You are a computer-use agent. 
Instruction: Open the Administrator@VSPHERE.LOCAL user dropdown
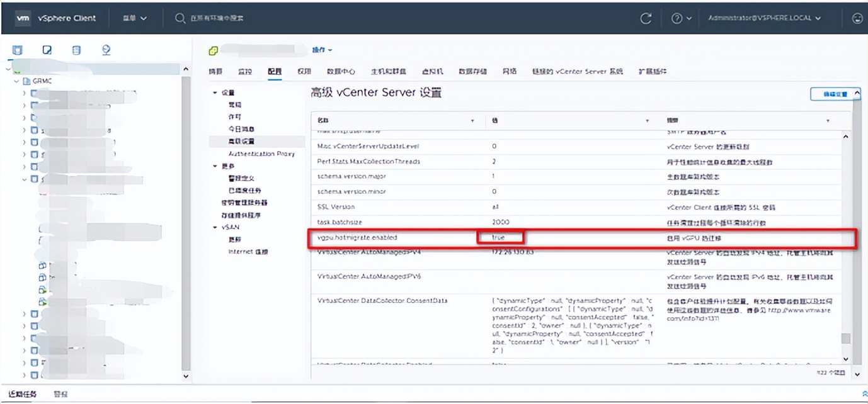click(x=764, y=18)
